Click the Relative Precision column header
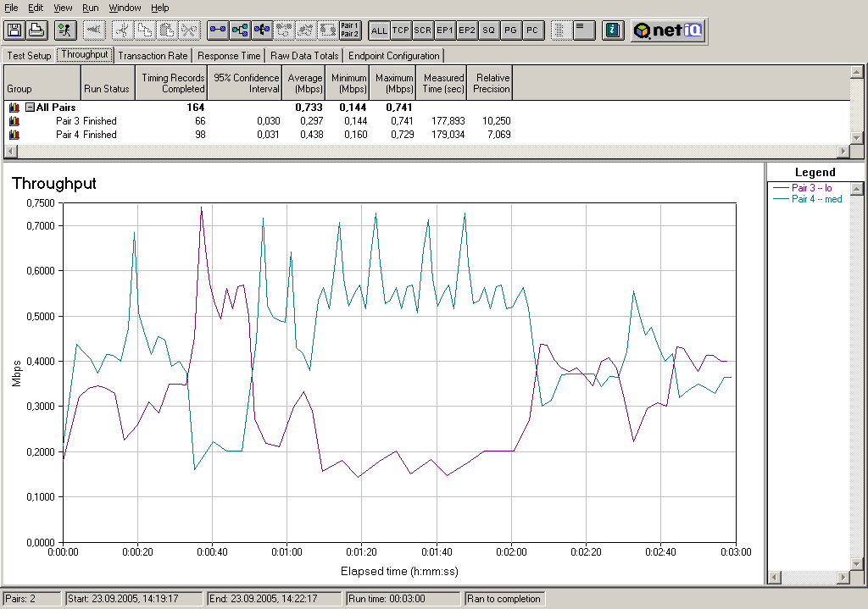This screenshot has width=868, height=609. pos(491,83)
